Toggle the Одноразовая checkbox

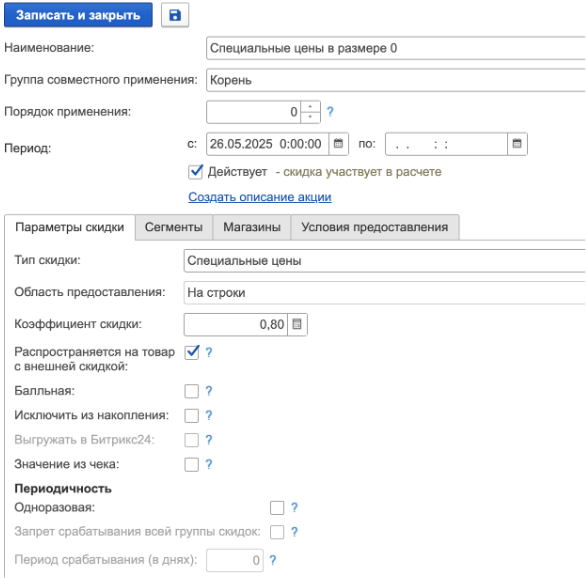coord(277,508)
